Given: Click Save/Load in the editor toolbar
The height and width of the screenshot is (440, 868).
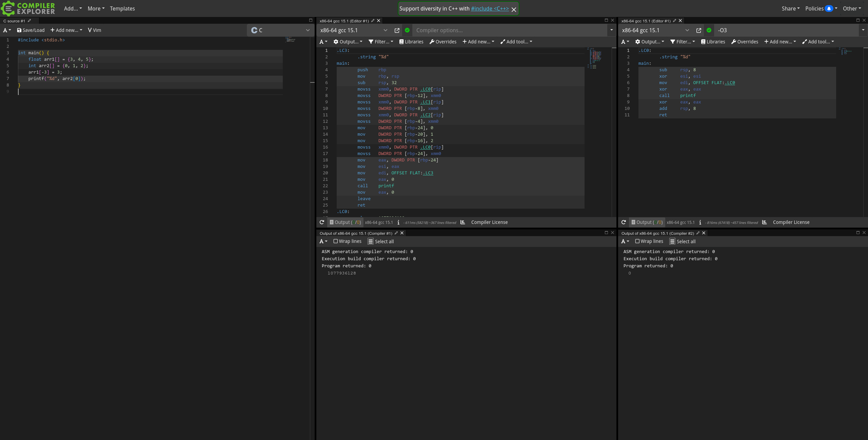Looking at the screenshot, I should pos(31,30).
